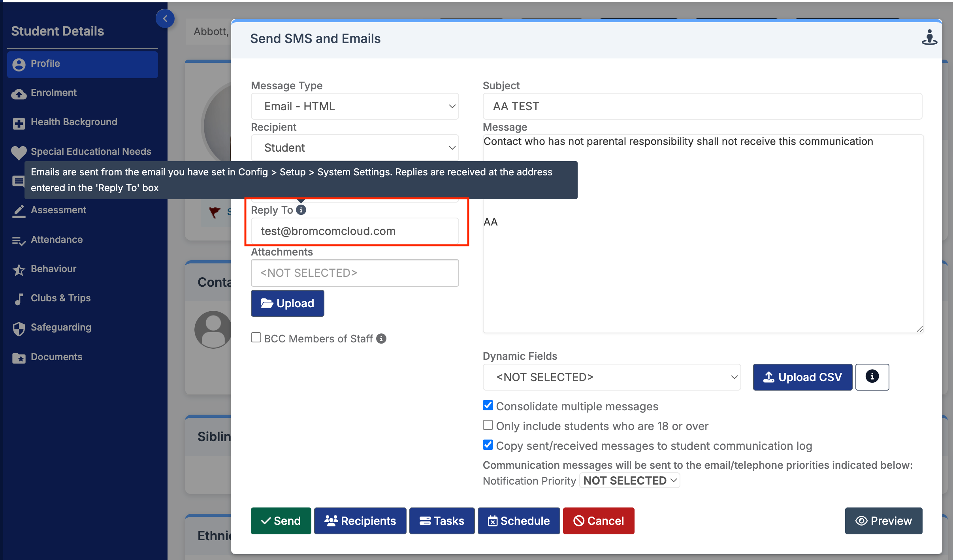This screenshot has width=953, height=560.
Task: Click the person icon in dialog header
Action: click(x=929, y=37)
